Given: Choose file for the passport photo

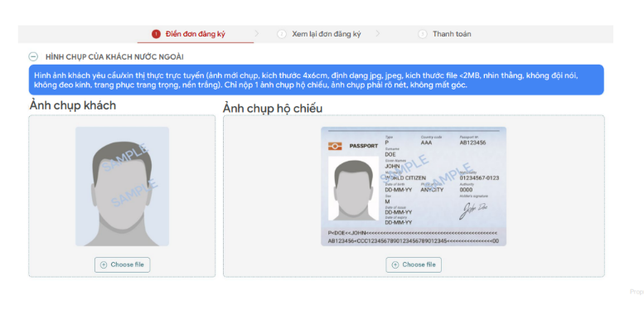Looking at the screenshot, I should point(414,265).
